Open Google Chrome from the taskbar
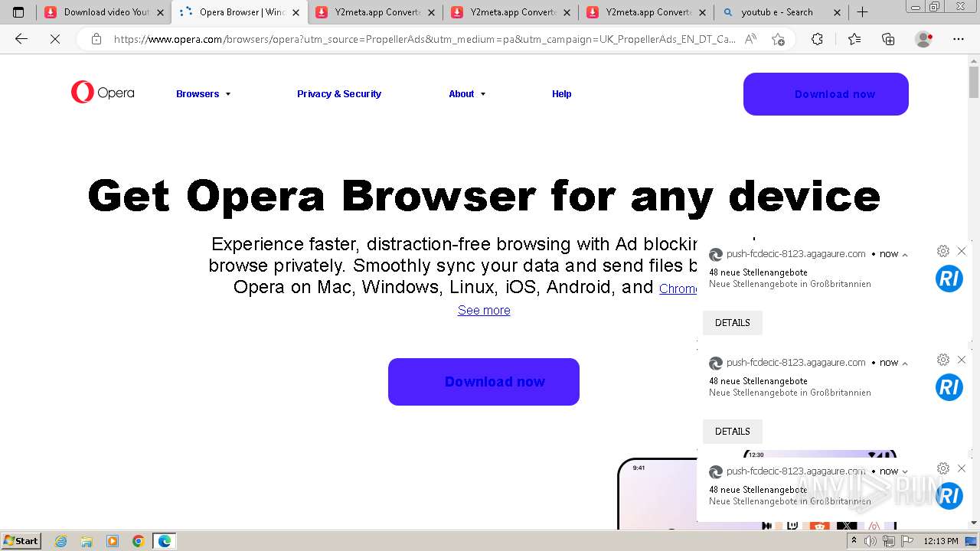 point(139,541)
